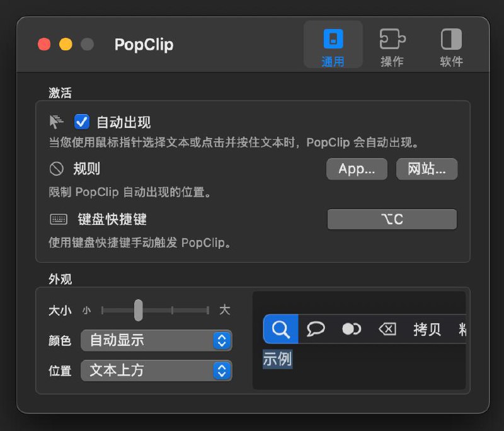Click the 小 label at slider start

point(86,310)
